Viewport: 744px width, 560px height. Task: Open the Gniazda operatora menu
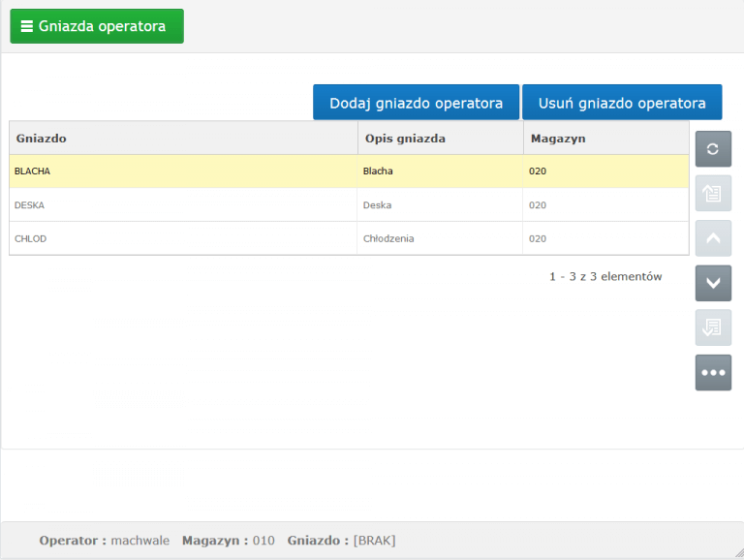pos(97,26)
